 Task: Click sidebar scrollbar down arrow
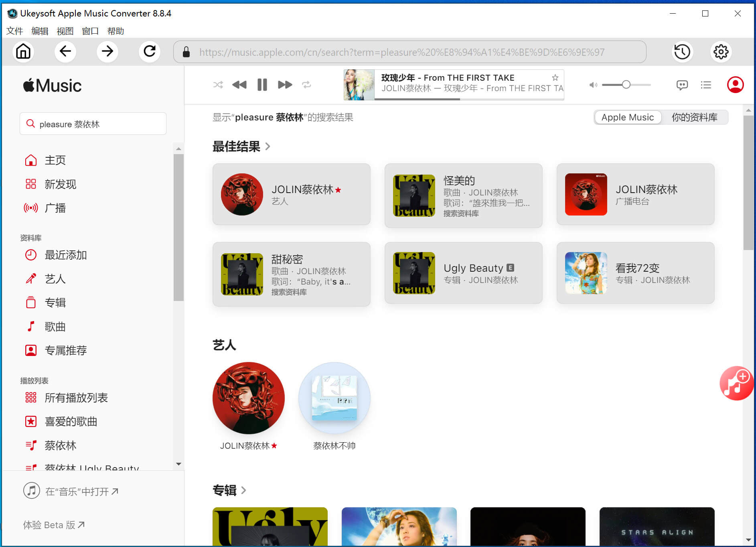pyautogui.click(x=179, y=464)
